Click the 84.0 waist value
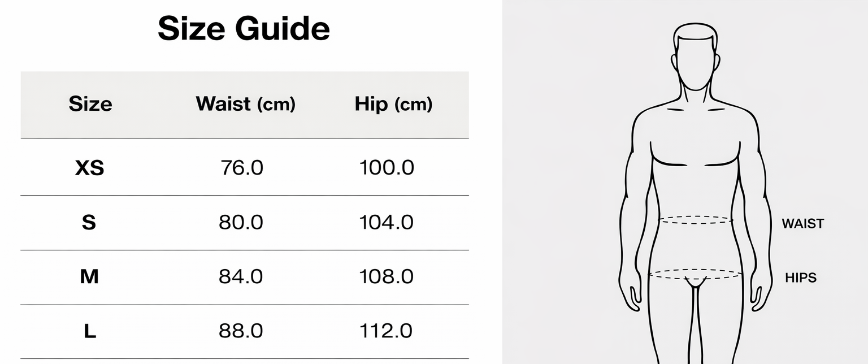The height and width of the screenshot is (364, 868). [x=241, y=277]
